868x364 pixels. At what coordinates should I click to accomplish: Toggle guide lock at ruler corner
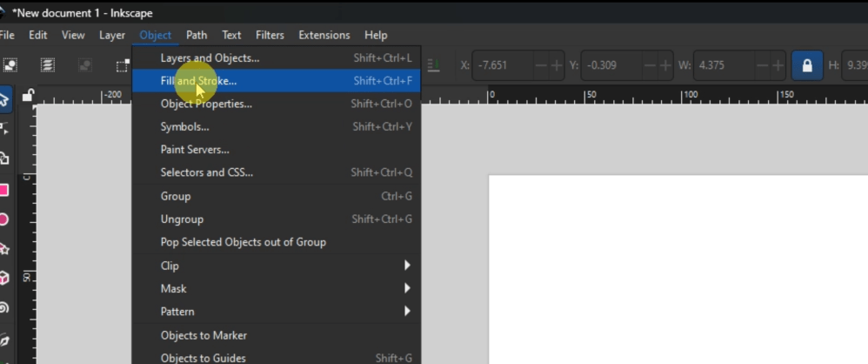point(28,95)
